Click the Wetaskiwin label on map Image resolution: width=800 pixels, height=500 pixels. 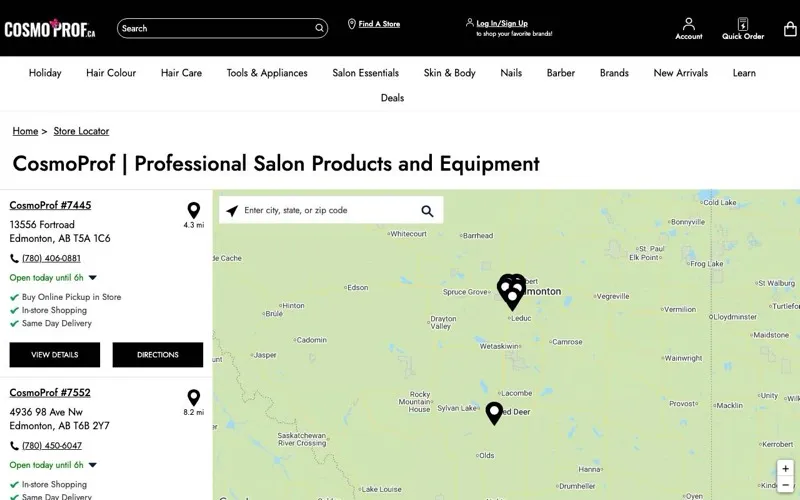(498, 346)
